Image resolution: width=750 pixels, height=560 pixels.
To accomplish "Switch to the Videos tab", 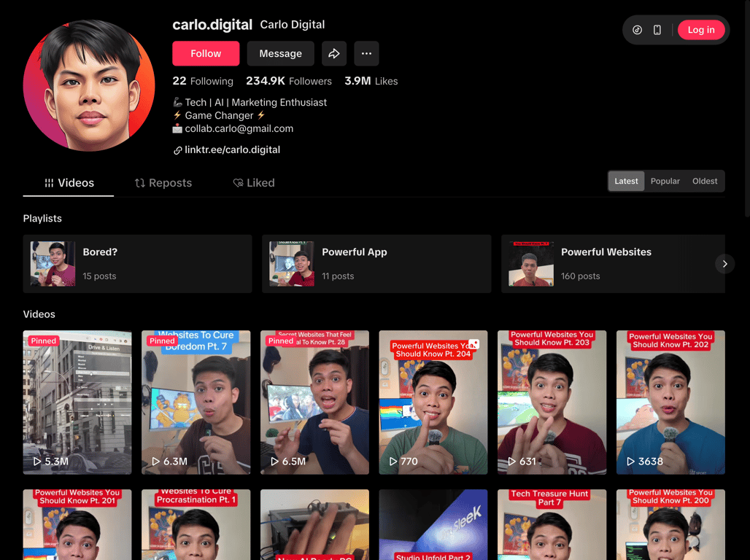I will coord(69,183).
